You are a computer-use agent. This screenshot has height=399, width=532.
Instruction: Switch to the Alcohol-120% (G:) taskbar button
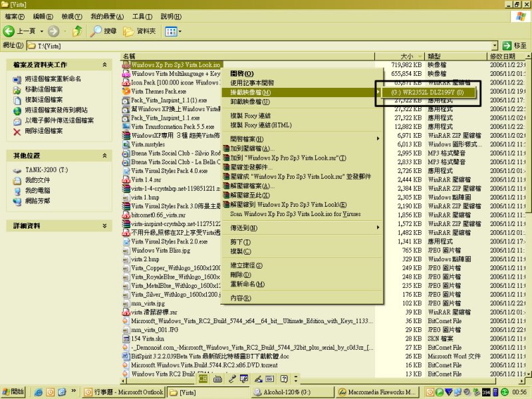pos(293,392)
